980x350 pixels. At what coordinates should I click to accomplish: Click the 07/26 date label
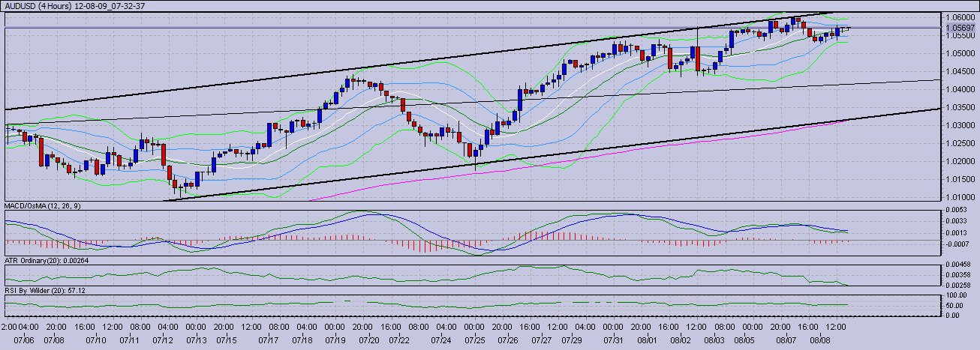pos(508,340)
